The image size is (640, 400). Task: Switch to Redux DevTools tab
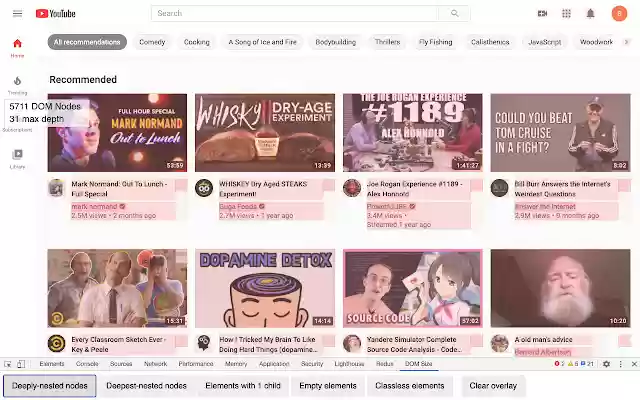[384, 364]
